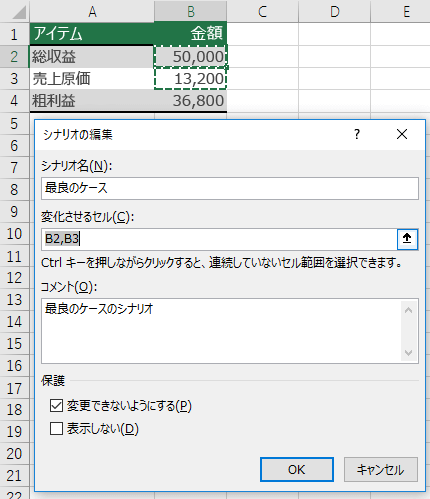Image resolution: width=430 pixels, height=499 pixels.
Task: Select row 2 header
Action: click(x=14, y=56)
